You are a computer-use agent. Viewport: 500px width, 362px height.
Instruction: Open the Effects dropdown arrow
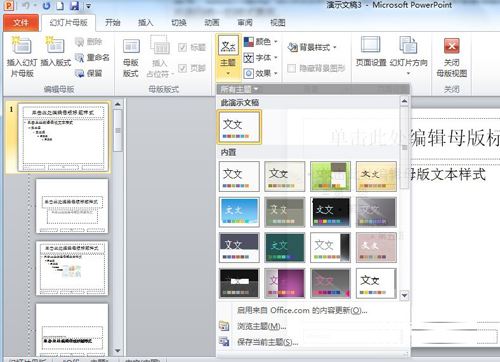(276, 73)
